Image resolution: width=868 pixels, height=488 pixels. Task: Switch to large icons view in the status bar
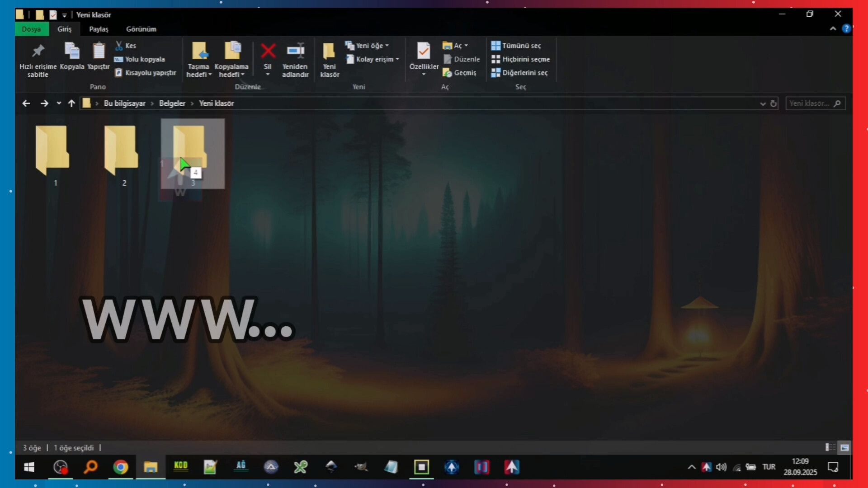(x=844, y=447)
